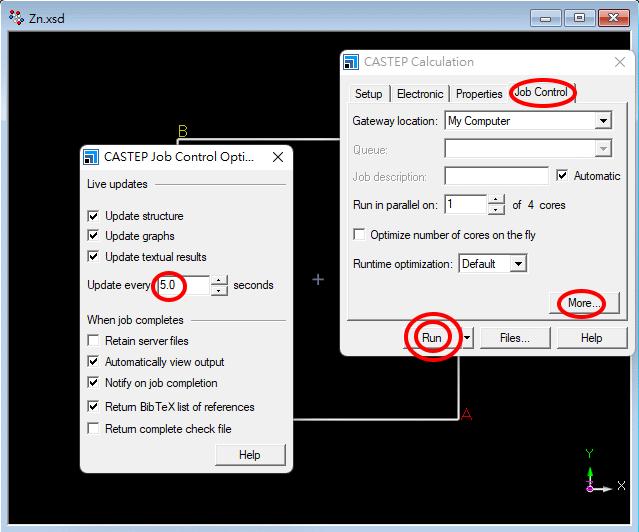Decrease the Run in parallel cores value
Screen dimensions: 639x532
coord(497,210)
